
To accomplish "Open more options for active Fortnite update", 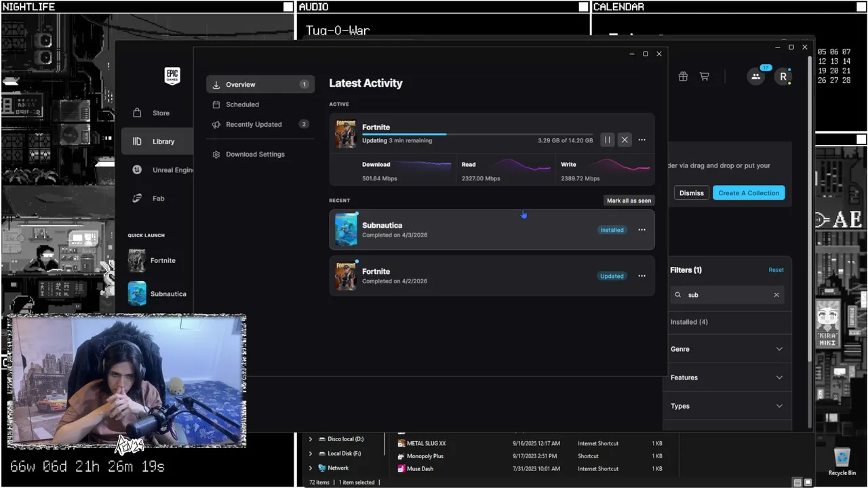I will point(642,140).
